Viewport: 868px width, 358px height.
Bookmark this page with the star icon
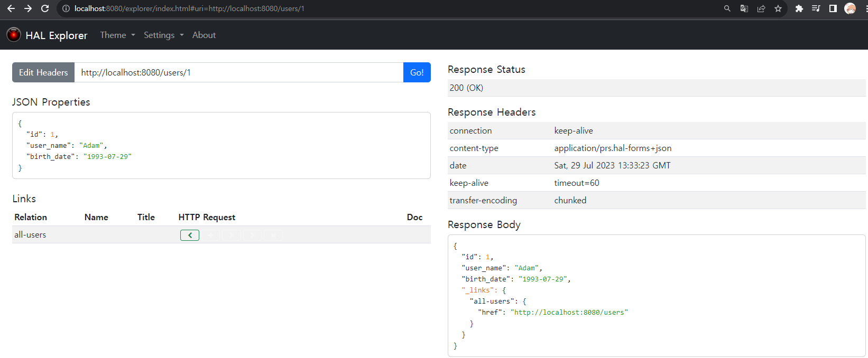tap(778, 8)
